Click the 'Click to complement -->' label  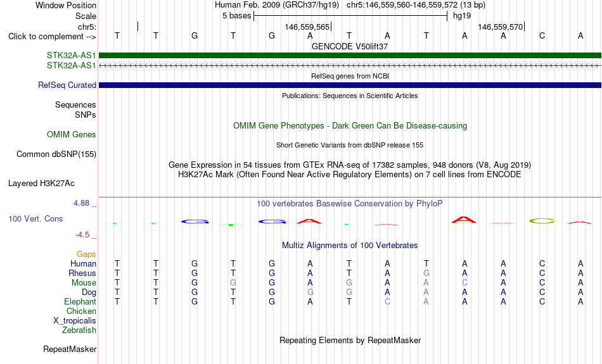tap(52, 37)
